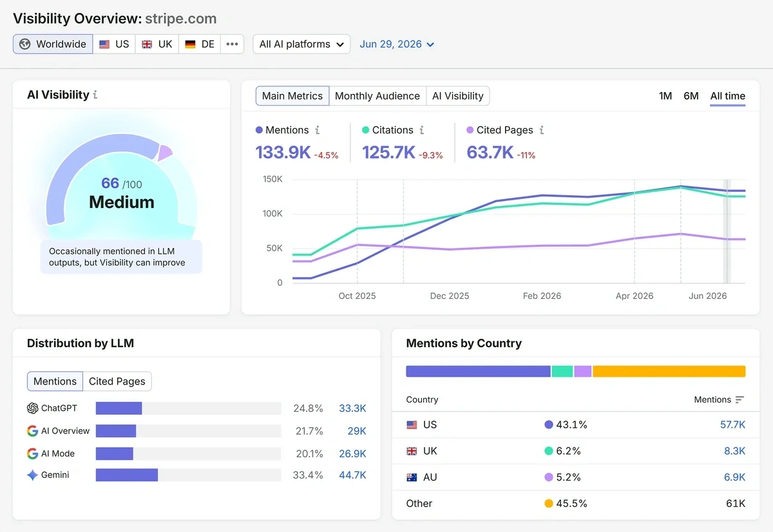Click the 133.9K mentions value

(x=283, y=153)
